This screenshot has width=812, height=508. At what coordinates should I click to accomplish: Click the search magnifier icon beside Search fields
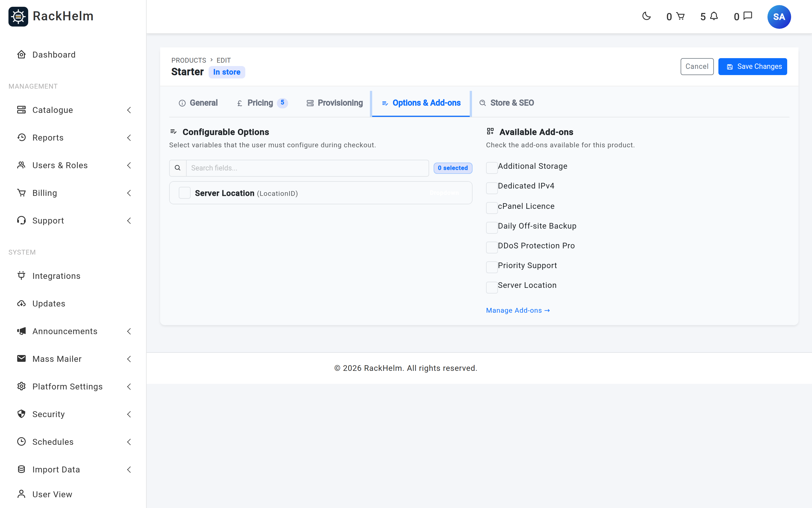(x=178, y=168)
